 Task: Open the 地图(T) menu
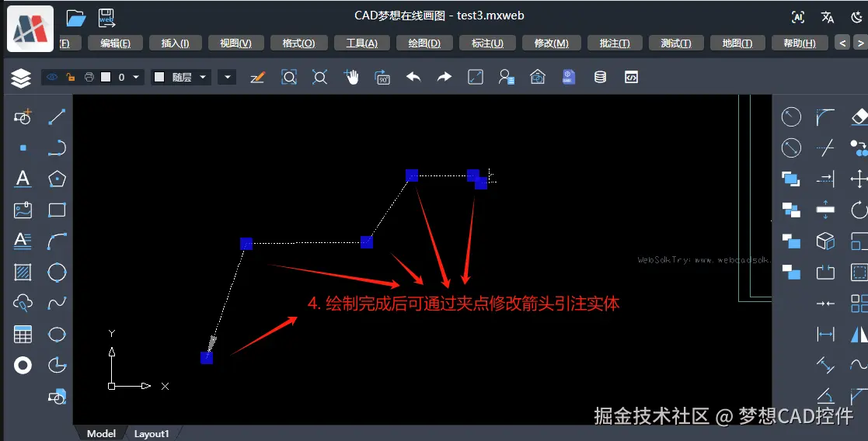tap(738, 43)
